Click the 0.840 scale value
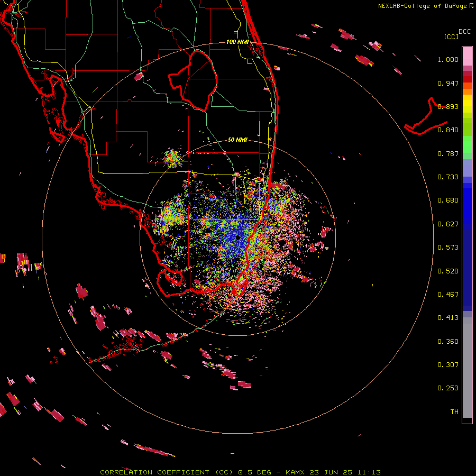The height and width of the screenshot is (476, 476). (448, 130)
